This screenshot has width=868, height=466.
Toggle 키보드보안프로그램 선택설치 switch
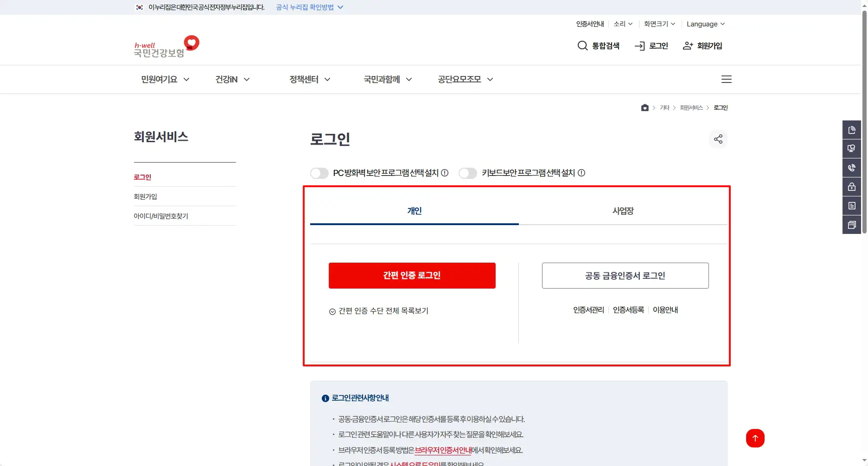click(467, 173)
